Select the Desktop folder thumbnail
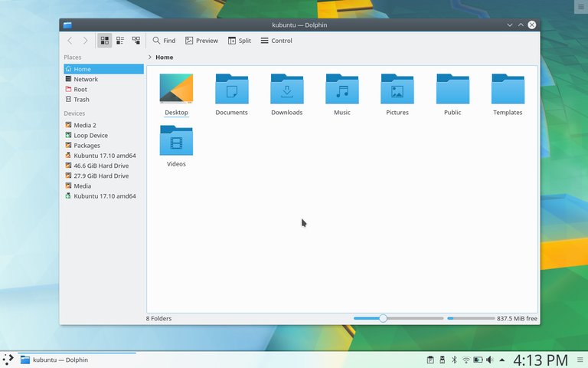 (176, 89)
